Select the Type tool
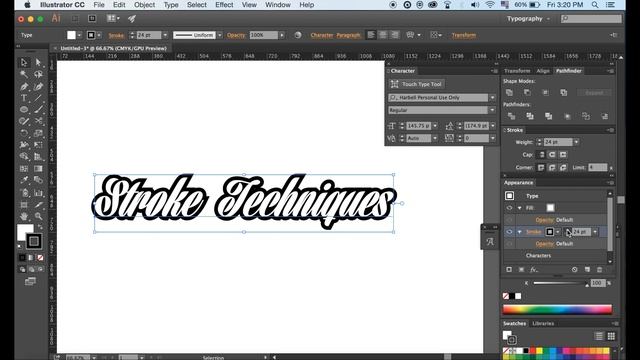640x360 pixels. (24, 98)
